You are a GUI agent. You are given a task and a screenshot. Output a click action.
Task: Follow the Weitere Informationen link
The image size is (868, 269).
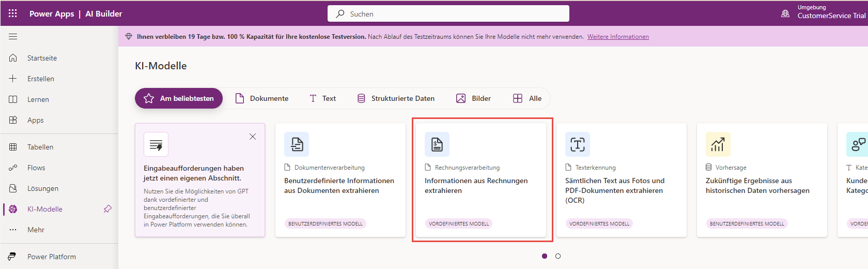[618, 37]
